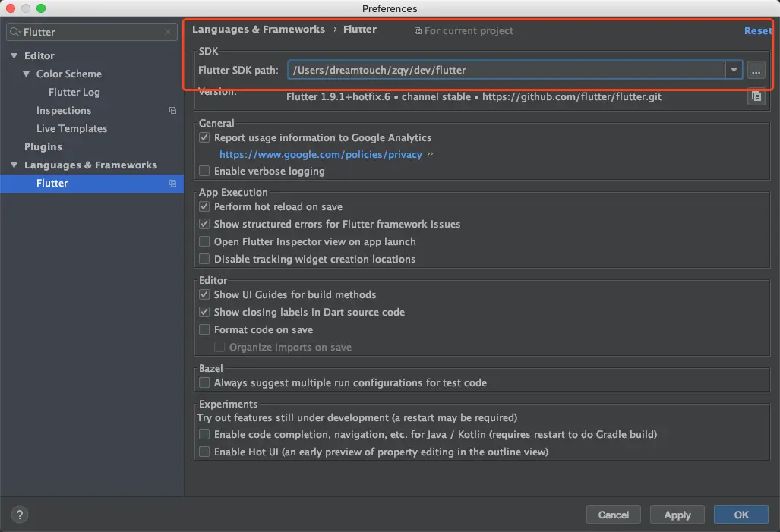Toggle Report usage information to Google Analytics
The height and width of the screenshot is (532, 780).
204,137
